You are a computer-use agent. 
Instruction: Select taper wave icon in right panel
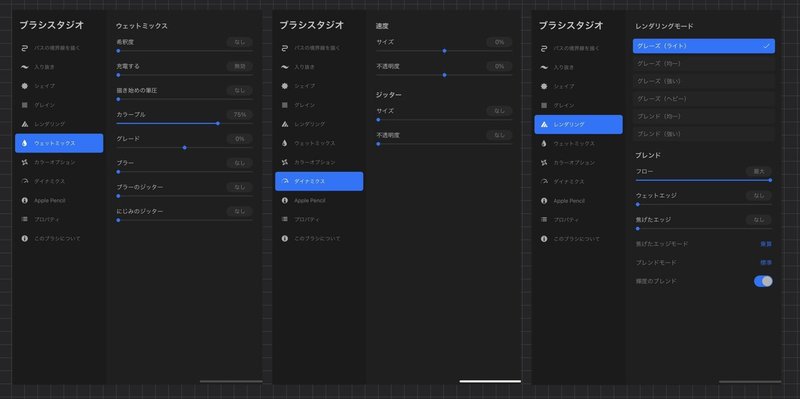tap(544, 67)
